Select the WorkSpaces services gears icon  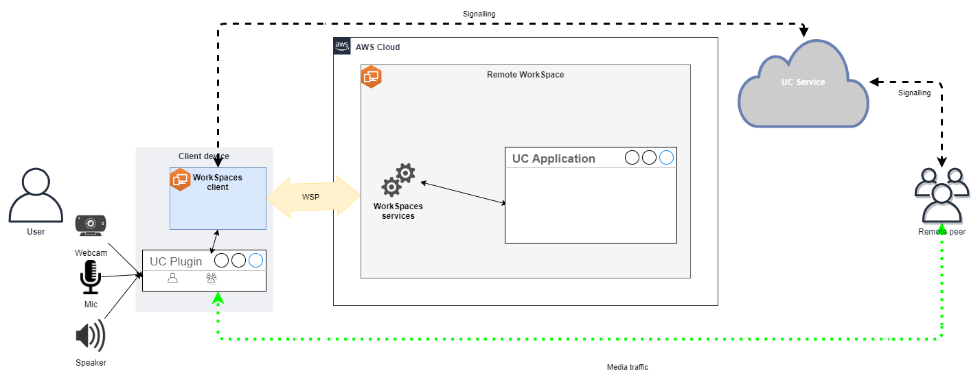click(398, 181)
